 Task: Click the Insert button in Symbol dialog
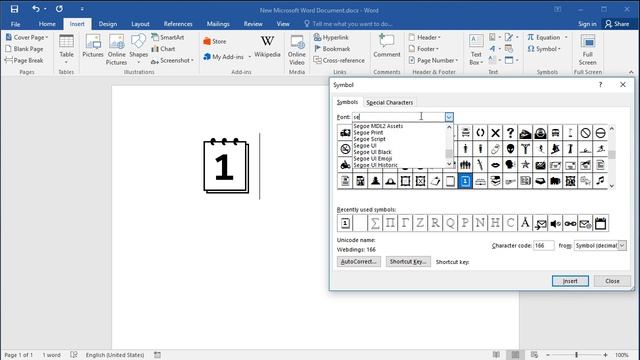coord(570,281)
